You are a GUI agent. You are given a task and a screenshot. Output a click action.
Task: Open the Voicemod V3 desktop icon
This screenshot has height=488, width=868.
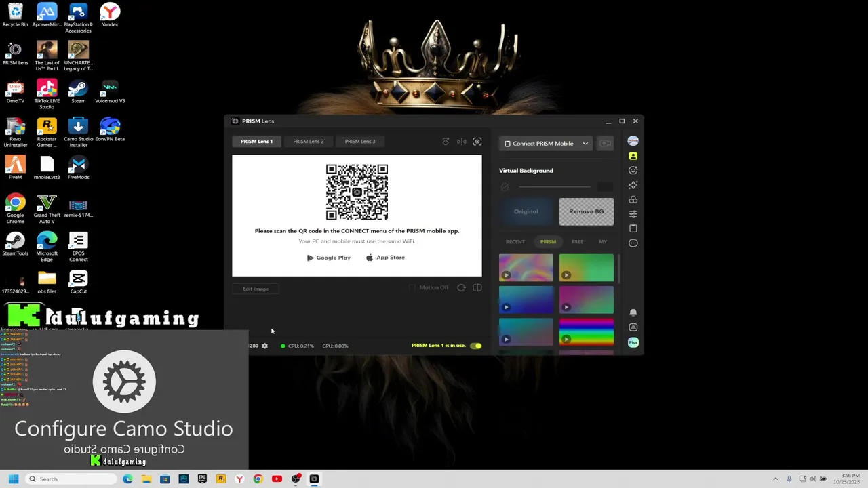pyautogui.click(x=110, y=92)
